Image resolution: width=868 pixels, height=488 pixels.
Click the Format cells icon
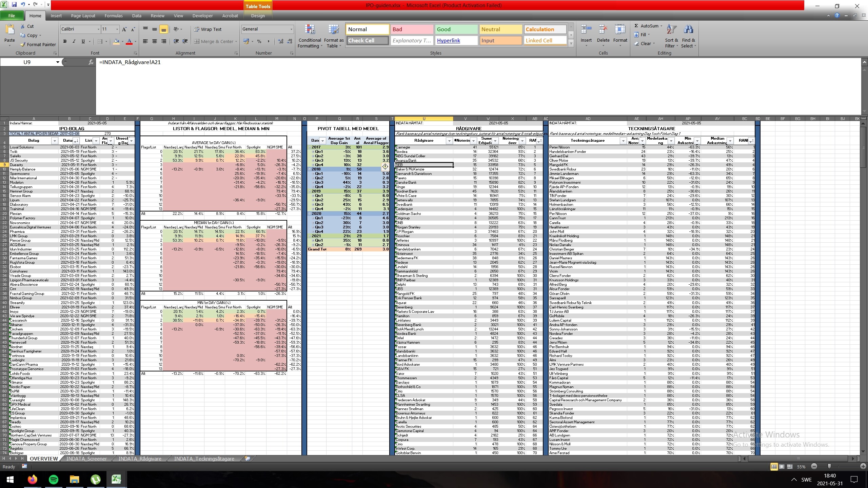click(x=620, y=30)
